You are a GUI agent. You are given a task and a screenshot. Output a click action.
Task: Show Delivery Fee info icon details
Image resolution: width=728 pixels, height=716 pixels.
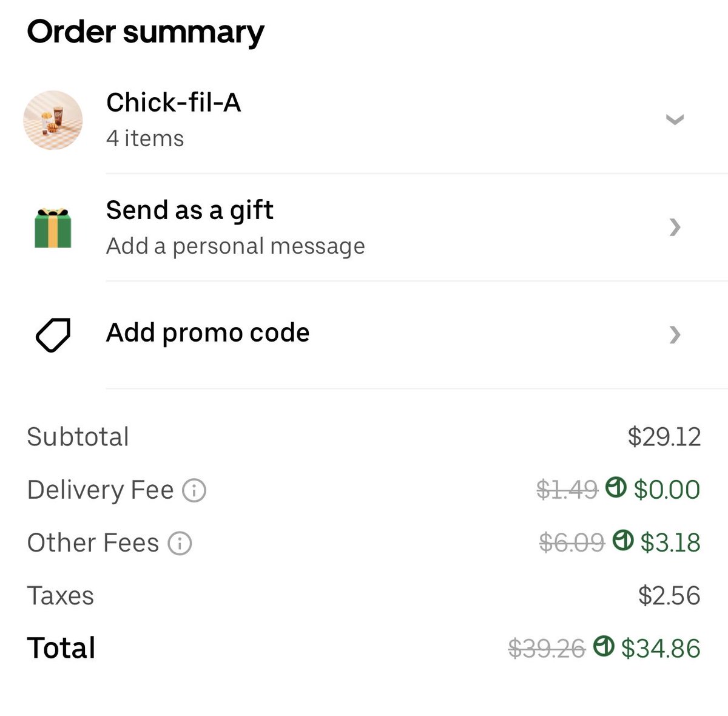tap(194, 490)
